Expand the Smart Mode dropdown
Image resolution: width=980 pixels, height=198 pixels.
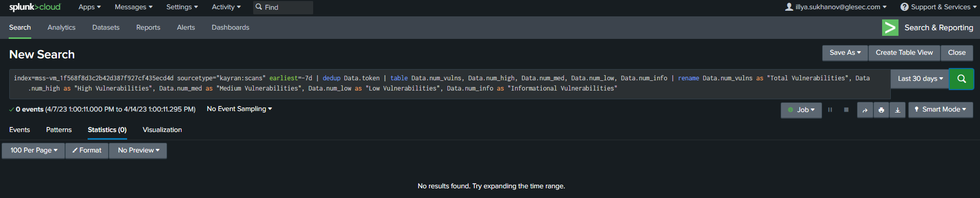pos(941,109)
